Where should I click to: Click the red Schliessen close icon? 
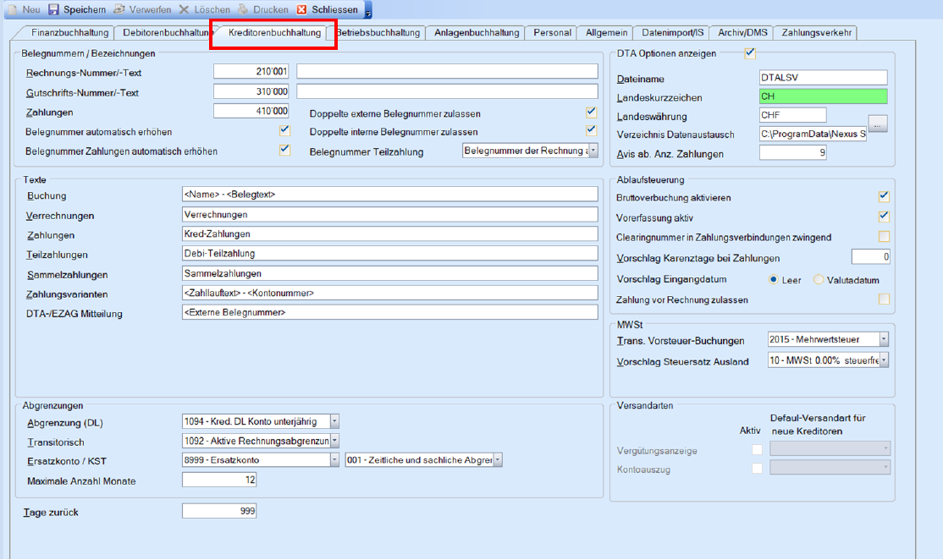302,9
